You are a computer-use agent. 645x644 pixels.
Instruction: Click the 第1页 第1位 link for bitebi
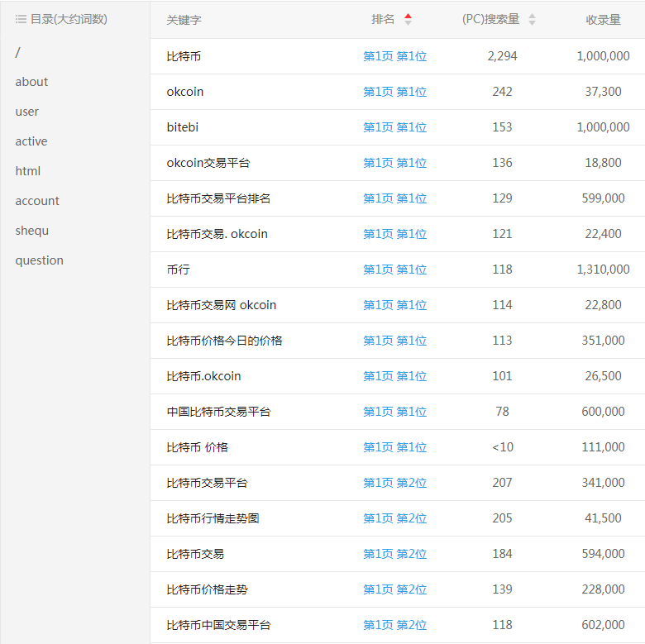click(x=394, y=127)
